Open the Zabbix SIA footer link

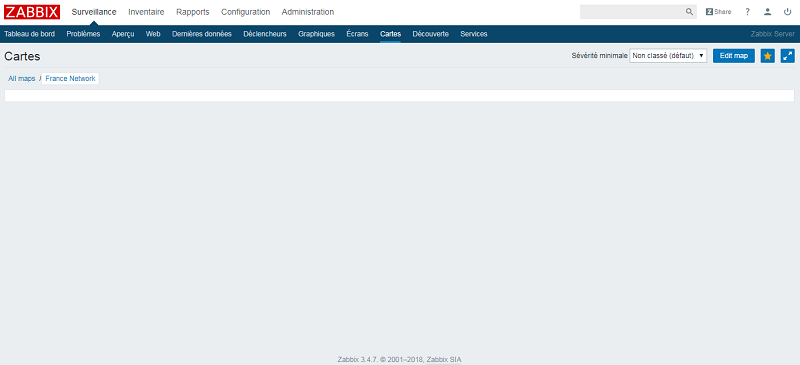click(x=444, y=359)
